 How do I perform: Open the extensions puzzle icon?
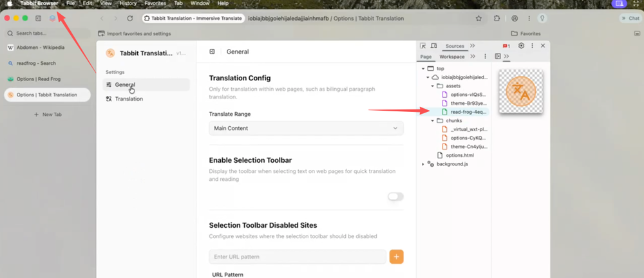[x=497, y=19]
